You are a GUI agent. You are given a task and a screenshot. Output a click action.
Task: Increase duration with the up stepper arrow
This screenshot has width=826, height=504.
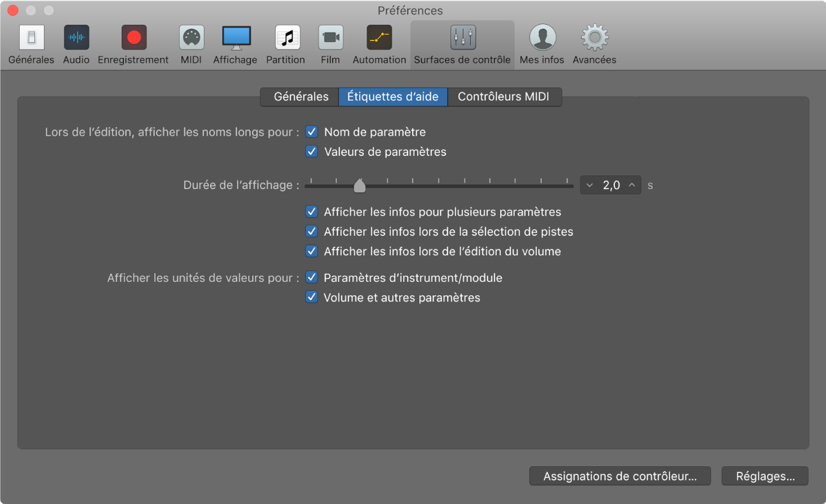632,185
